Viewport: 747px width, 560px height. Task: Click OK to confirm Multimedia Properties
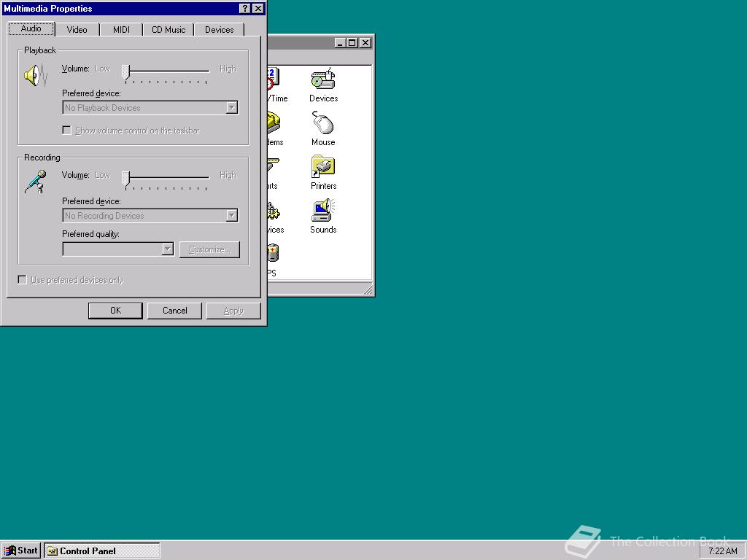115,311
